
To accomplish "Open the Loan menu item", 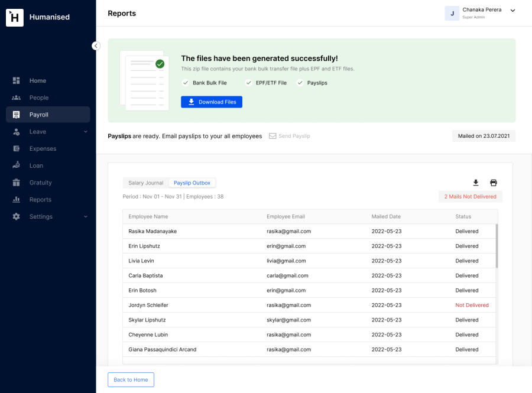I will (48, 165).
